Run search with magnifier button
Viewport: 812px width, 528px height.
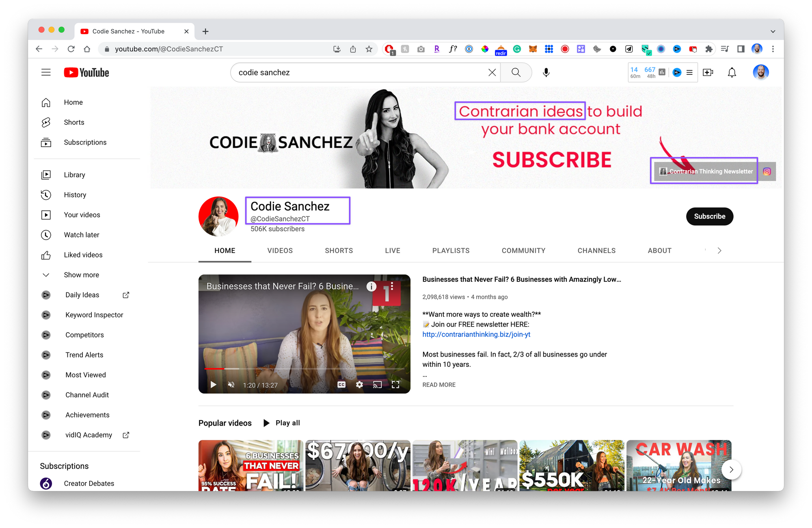click(516, 72)
